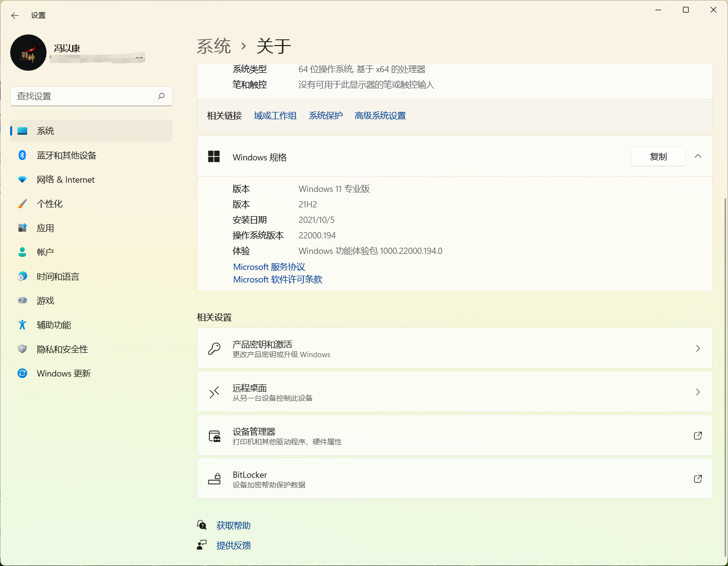Click the Bluetooth icon in sidebar
Image resolution: width=728 pixels, height=566 pixels.
[x=22, y=155]
